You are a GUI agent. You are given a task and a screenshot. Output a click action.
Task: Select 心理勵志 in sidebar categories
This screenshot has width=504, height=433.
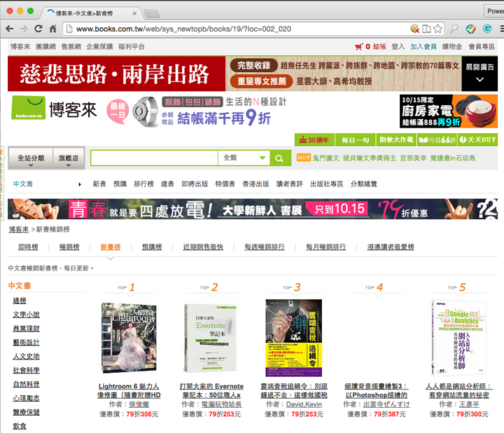(x=26, y=398)
